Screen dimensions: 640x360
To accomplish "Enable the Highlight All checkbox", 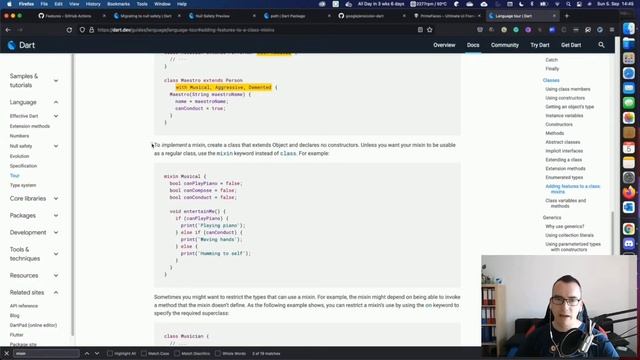I will pyautogui.click(x=110, y=353).
